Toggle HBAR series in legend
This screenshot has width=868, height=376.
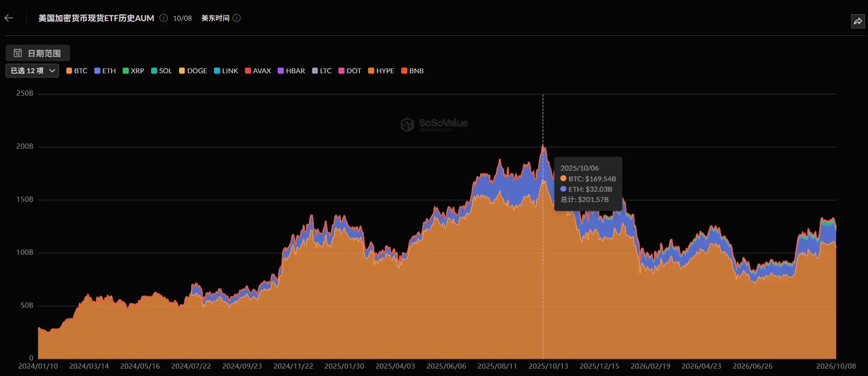coord(291,71)
